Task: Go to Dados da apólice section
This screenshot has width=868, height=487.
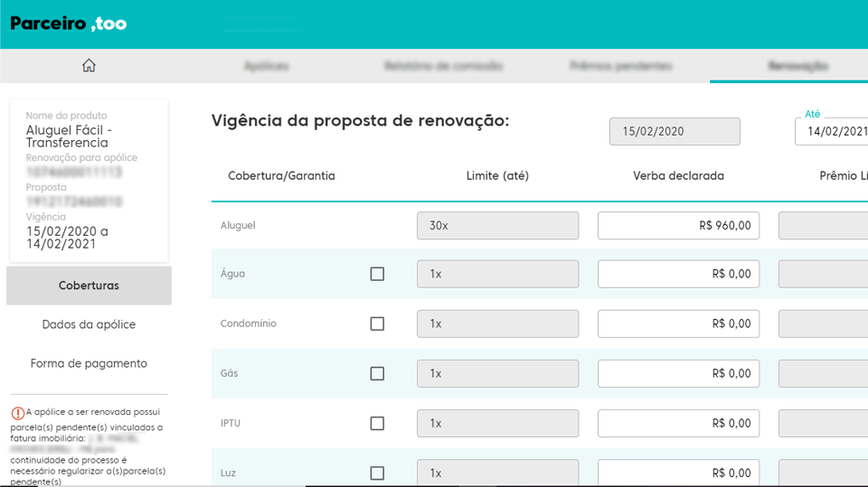Action: point(89,324)
